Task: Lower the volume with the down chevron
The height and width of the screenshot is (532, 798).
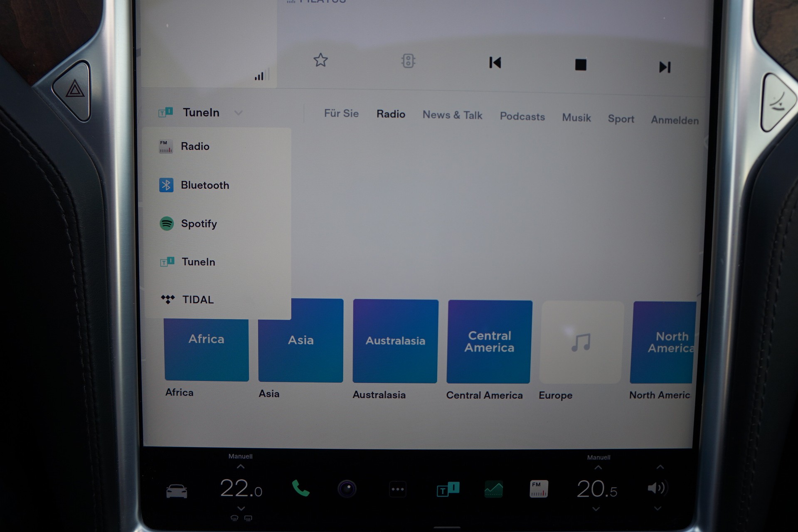Action: pyautogui.click(x=658, y=508)
